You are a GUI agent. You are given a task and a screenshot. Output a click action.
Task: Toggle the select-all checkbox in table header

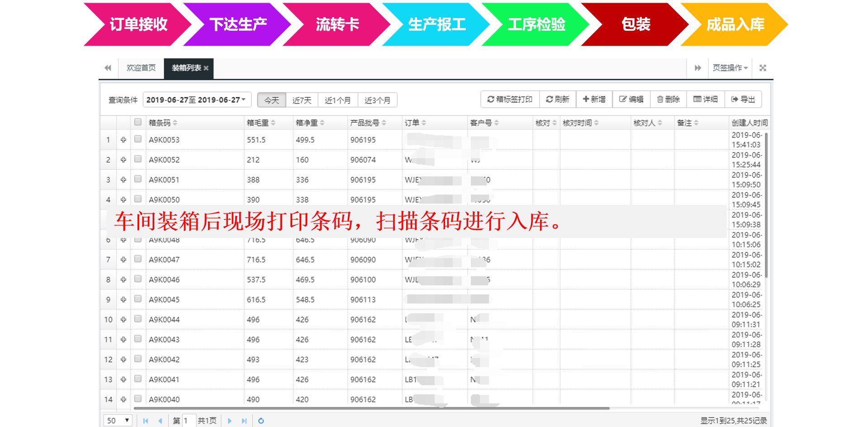point(138,122)
